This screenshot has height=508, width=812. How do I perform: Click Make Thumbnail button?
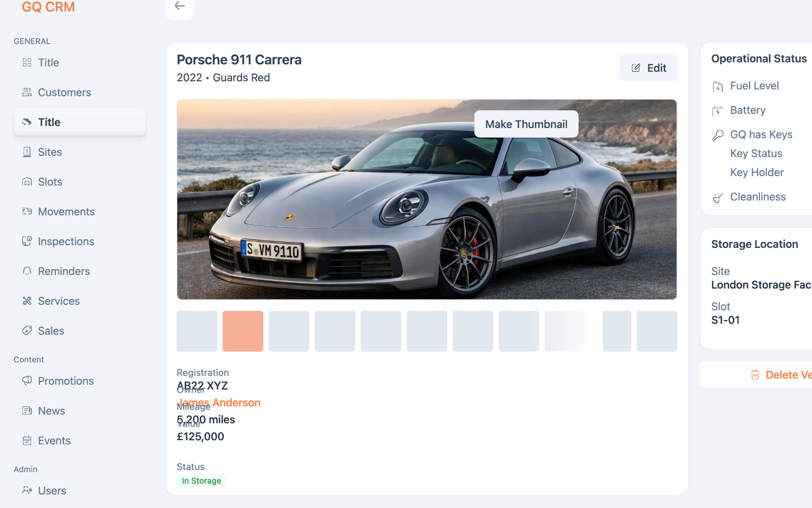pyautogui.click(x=526, y=124)
